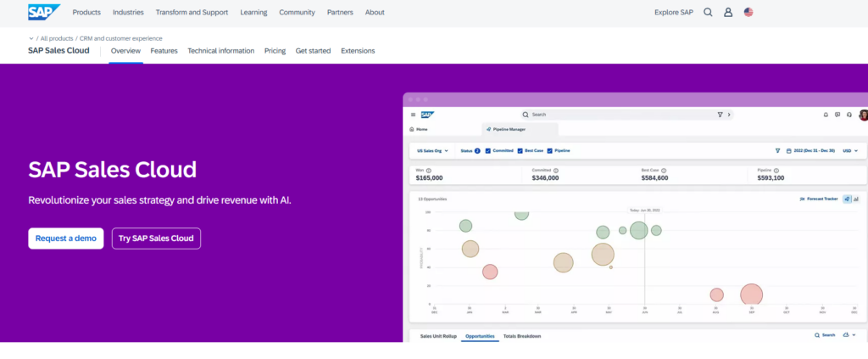The width and height of the screenshot is (868, 359).
Task: Open the user account profile icon
Action: pyautogui.click(x=728, y=12)
